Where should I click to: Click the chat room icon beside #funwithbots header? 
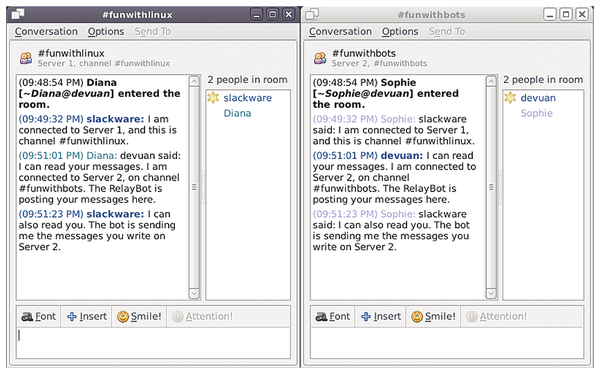point(320,58)
